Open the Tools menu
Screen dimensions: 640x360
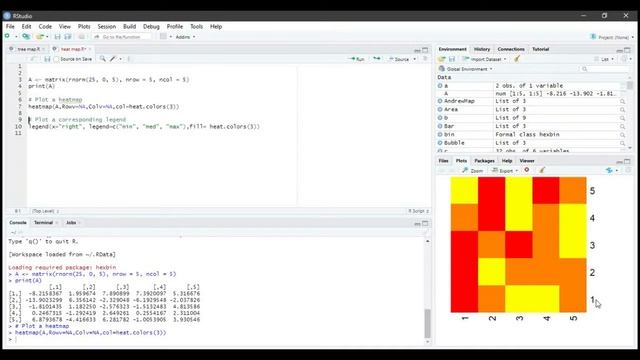click(196, 27)
